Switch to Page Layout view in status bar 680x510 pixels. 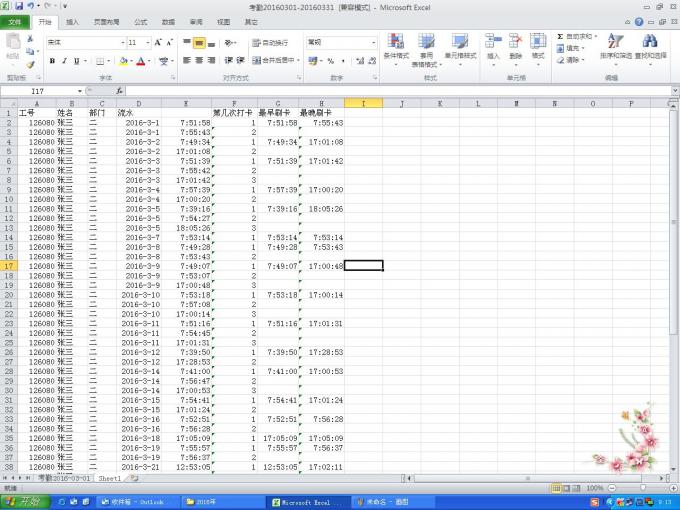point(566,488)
